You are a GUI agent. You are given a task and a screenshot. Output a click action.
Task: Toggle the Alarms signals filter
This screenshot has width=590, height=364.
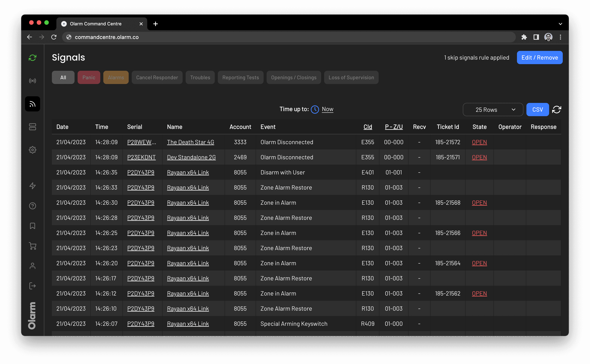116,77
